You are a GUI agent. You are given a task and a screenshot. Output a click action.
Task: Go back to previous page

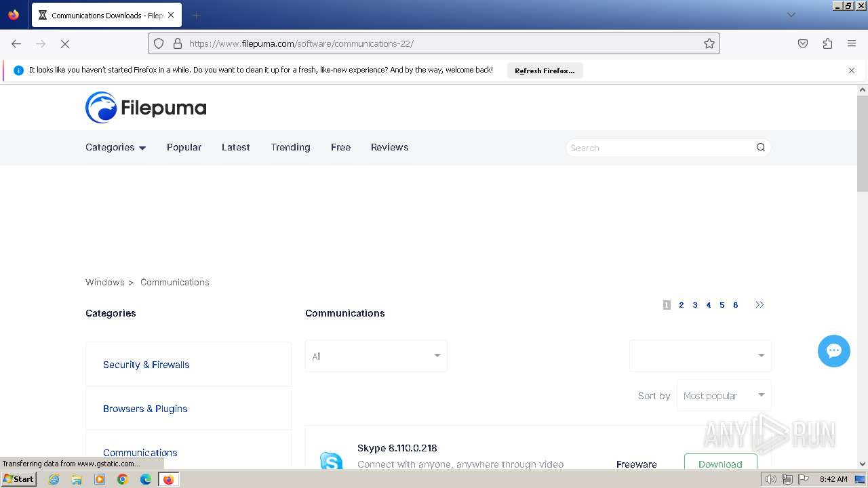coord(16,43)
